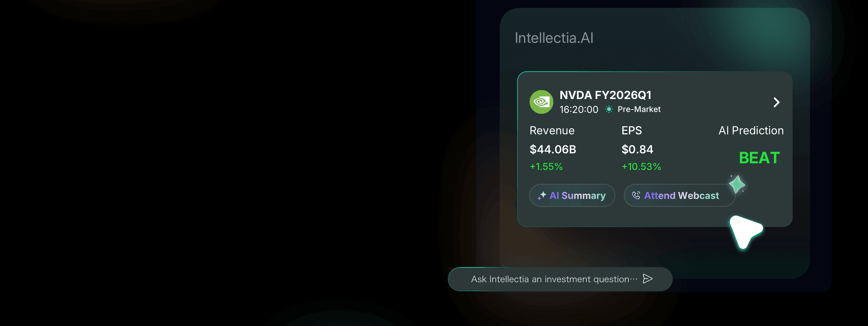Select the NVDA FY2026Q1 title
Image resolution: width=868 pixels, height=326 pixels.
coord(605,95)
